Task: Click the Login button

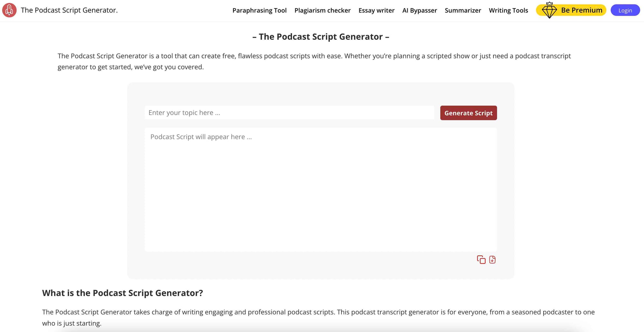Action: tap(625, 10)
